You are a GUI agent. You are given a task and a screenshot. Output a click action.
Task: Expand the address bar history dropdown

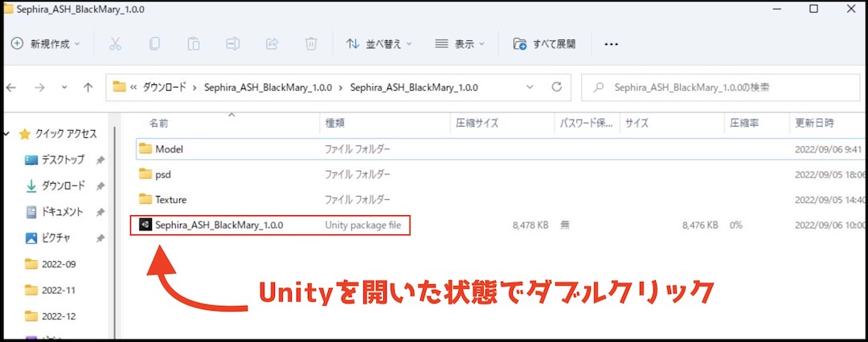click(x=530, y=87)
